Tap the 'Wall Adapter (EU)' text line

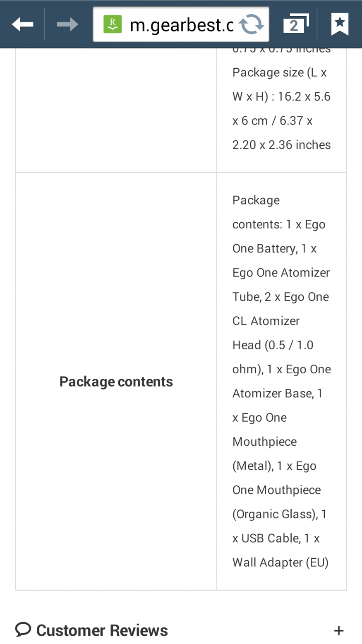click(280, 562)
